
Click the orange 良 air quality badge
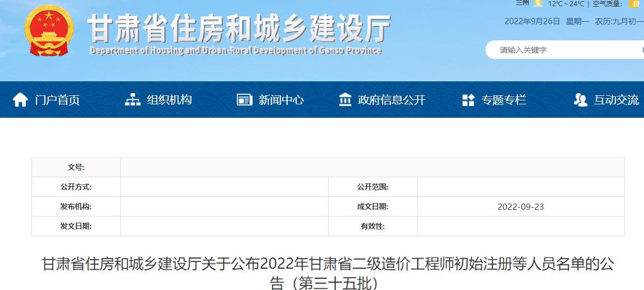click(635, 3)
